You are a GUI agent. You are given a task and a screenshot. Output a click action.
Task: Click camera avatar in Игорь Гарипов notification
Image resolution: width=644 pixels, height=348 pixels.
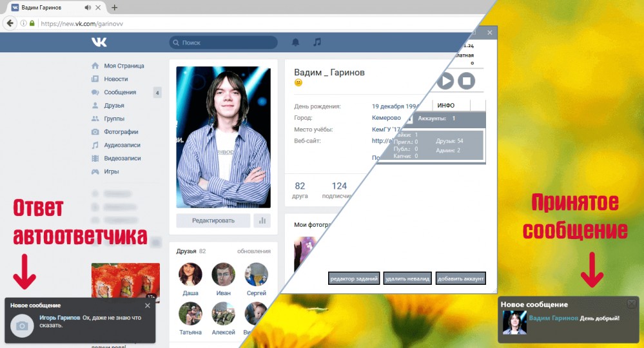click(x=22, y=326)
